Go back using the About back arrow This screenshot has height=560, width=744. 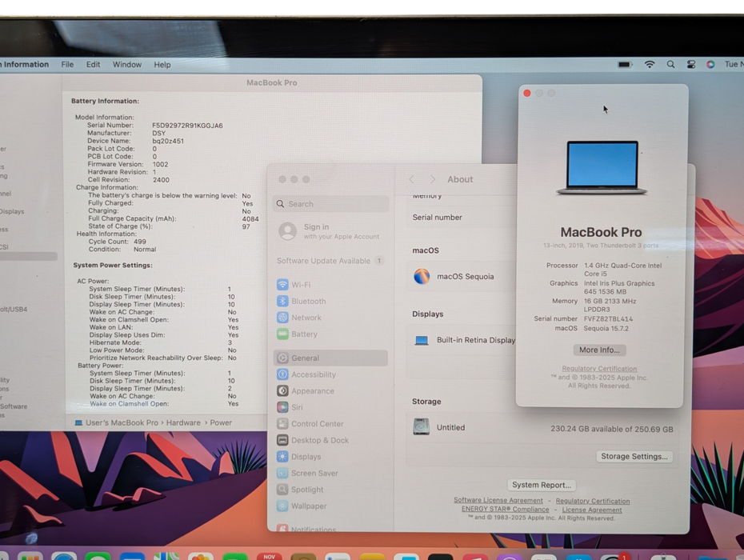click(411, 179)
